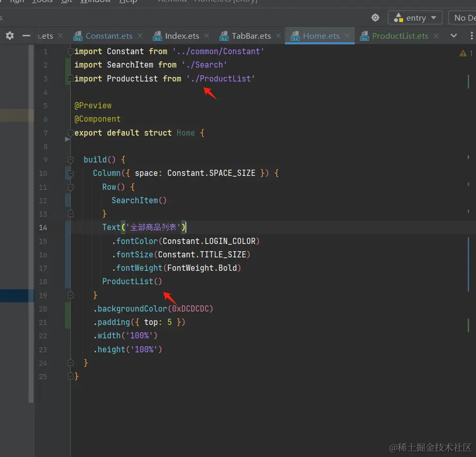
Task: Show hidden tabs with the chevron dropdown
Action: coord(453,36)
